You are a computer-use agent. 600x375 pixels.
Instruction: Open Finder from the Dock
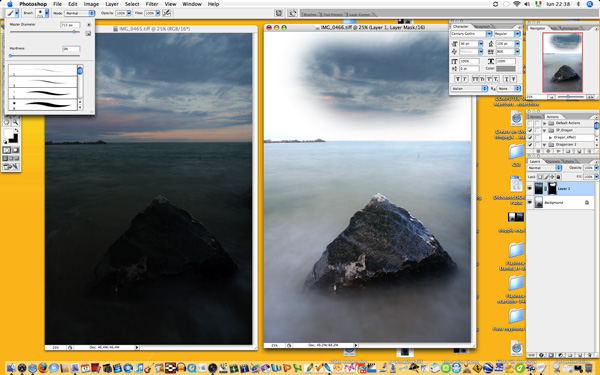(11, 368)
